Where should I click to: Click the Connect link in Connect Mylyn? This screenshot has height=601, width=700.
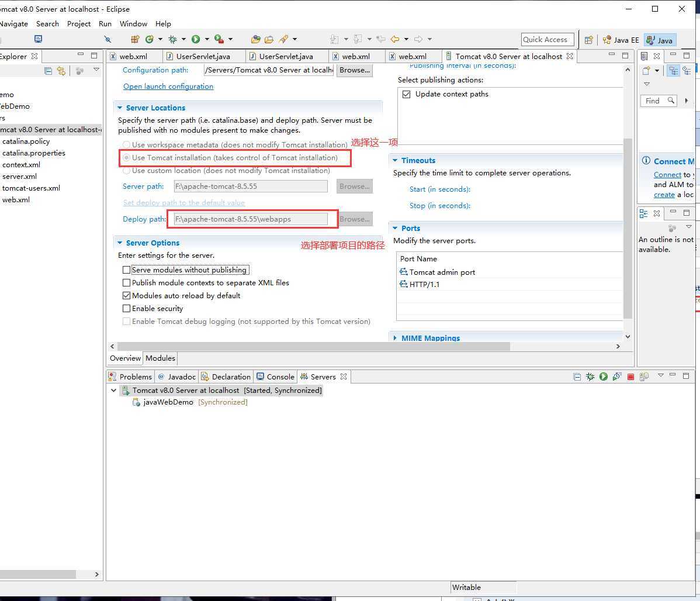tap(667, 175)
